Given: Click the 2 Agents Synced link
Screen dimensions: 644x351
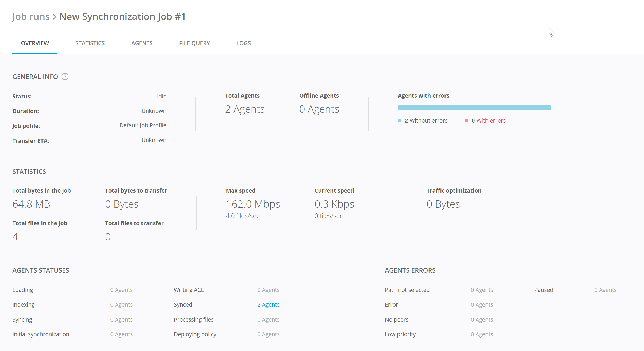Looking at the screenshot, I should [x=268, y=305].
